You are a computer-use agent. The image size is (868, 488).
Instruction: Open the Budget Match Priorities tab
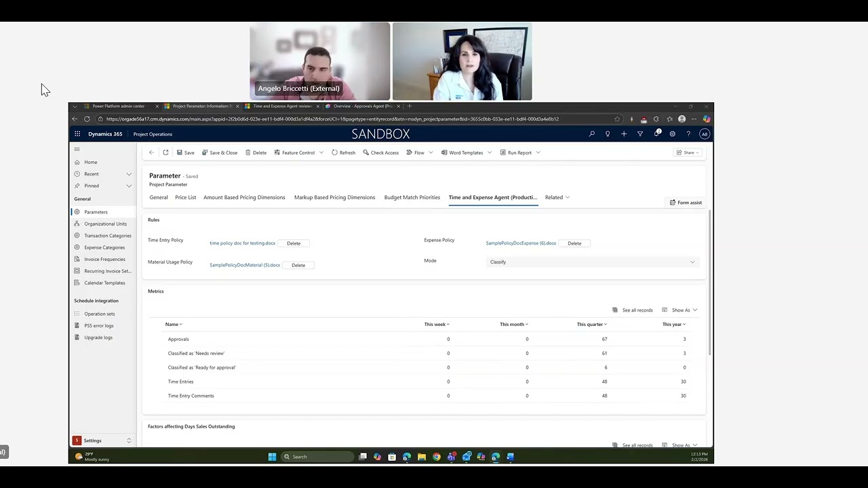click(412, 197)
